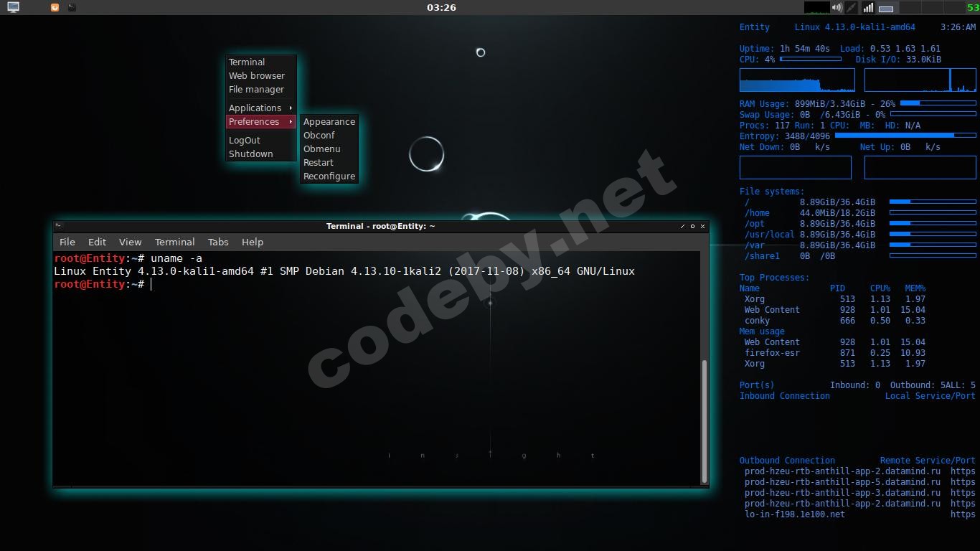Click LogOut in the desktop menu
Image resolution: width=980 pixels, height=551 pixels.
click(245, 140)
